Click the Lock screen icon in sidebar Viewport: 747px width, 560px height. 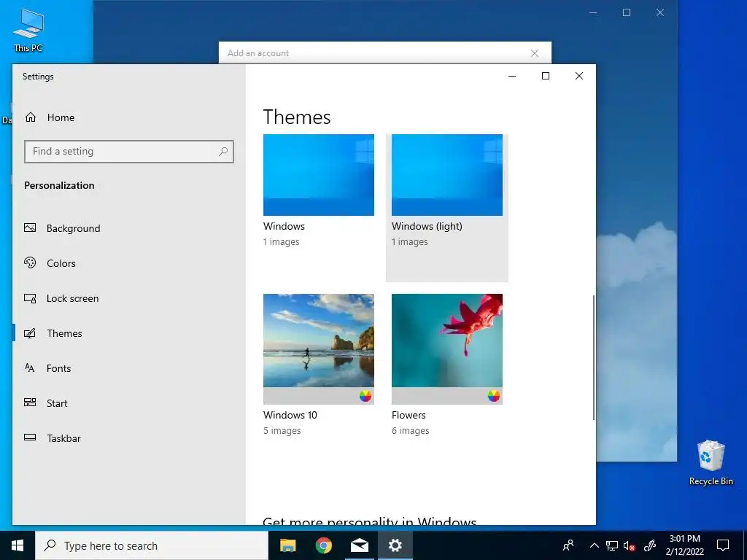coord(30,298)
